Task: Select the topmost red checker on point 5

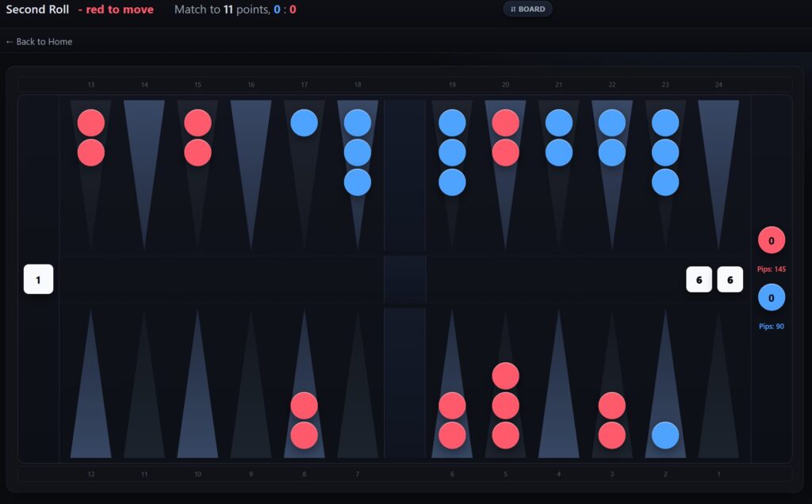Action: (x=505, y=376)
